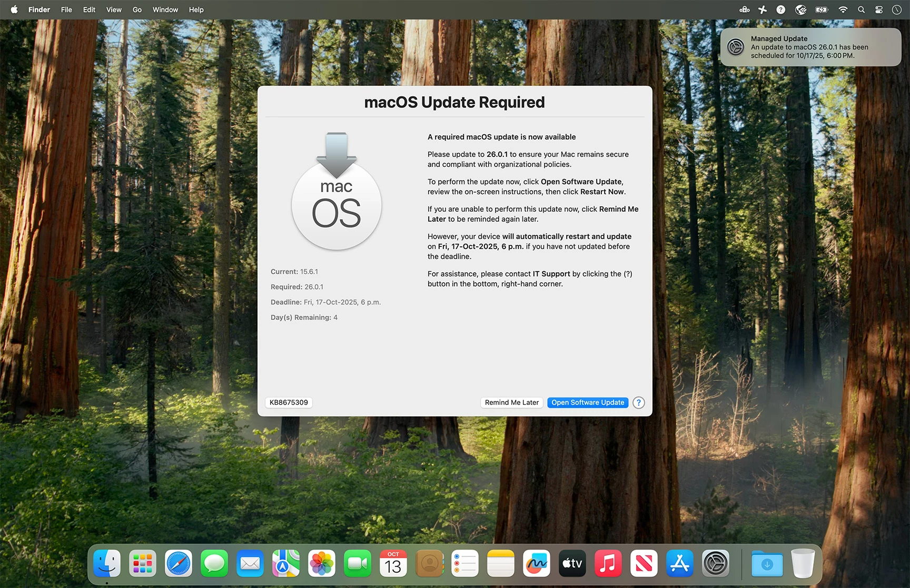Open Reminders from the Dock
This screenshot has height=588, width=910.
coord(465,564)
